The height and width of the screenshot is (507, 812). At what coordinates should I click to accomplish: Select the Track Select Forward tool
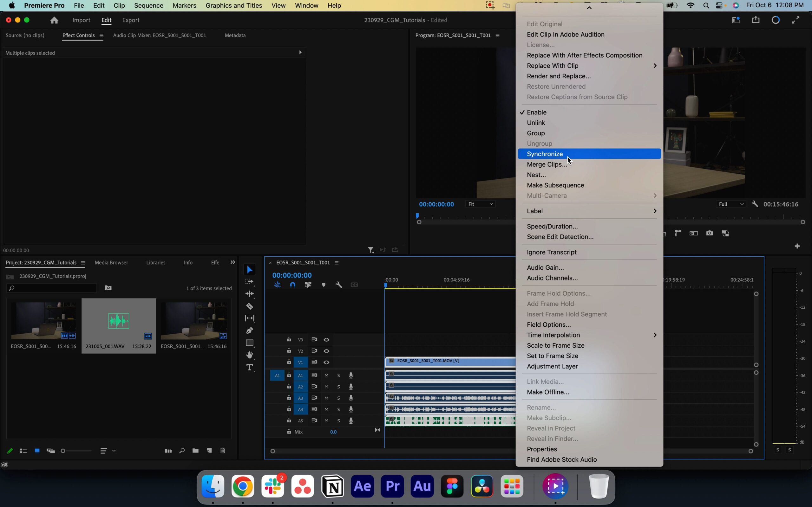[250, 282]
